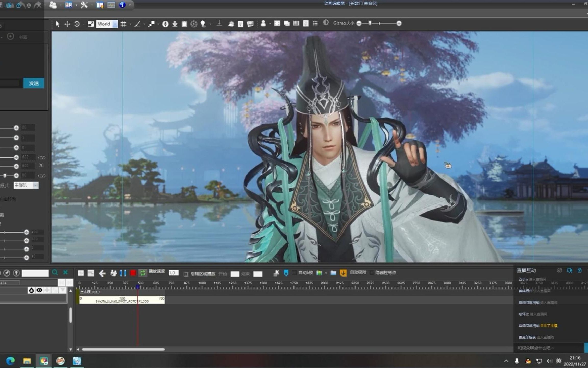Toggle the grid snap icon
Viewport: 588px width, 368px height.
click(x=124, y=24)
